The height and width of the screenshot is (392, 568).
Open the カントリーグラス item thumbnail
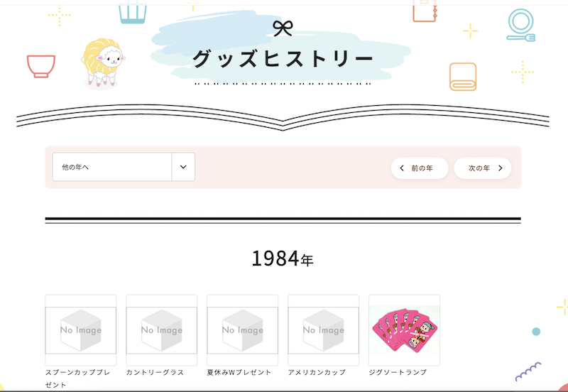point(162,330)
